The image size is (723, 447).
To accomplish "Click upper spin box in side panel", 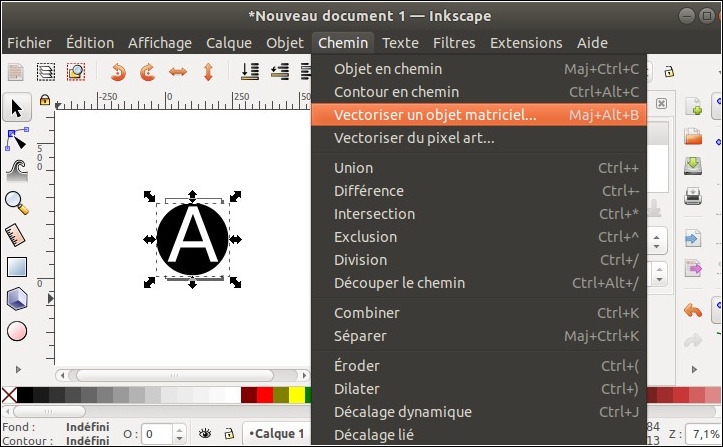I will coord(658,241).
